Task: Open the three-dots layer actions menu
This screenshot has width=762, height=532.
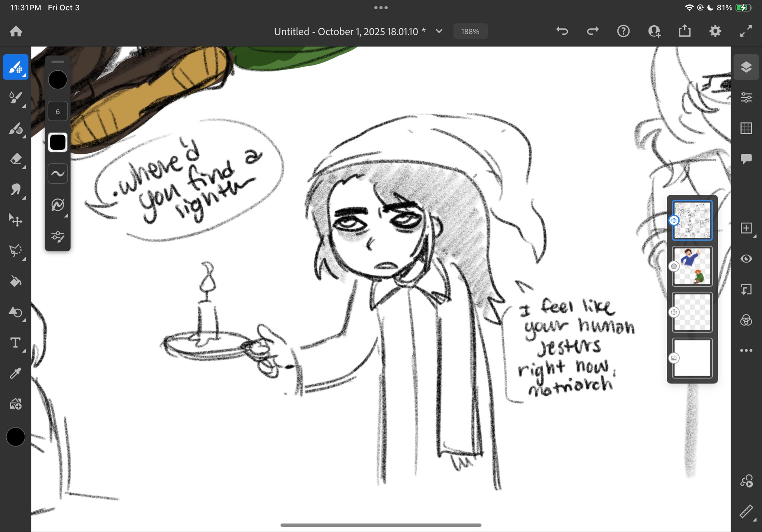Action: click(746, 351)
